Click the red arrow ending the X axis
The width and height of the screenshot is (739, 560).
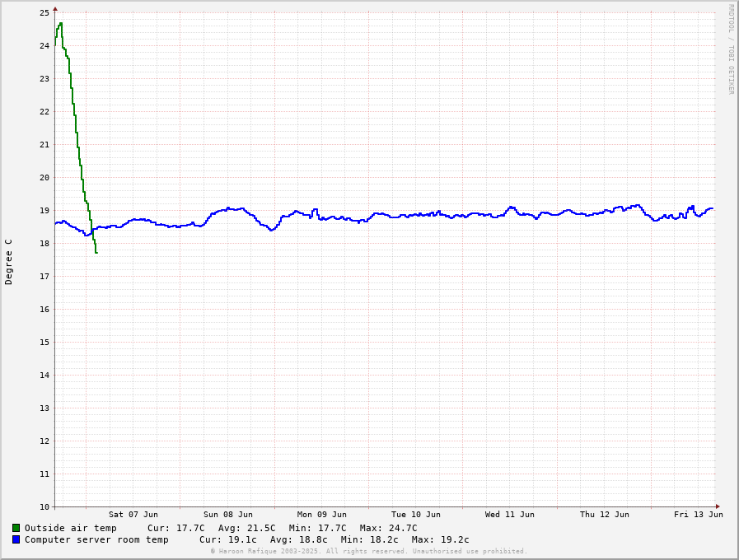tap(718, 506)
